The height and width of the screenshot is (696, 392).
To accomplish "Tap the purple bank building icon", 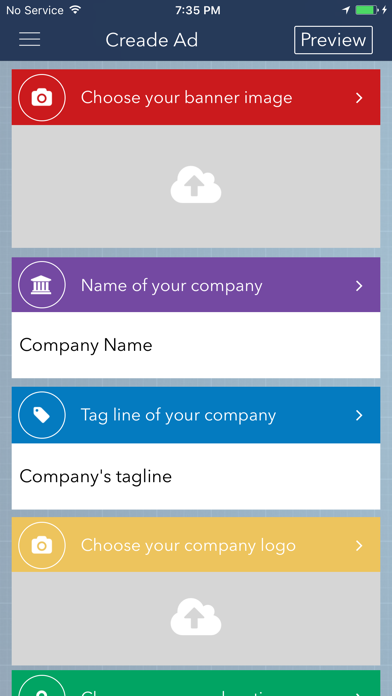I will (42, 285).
